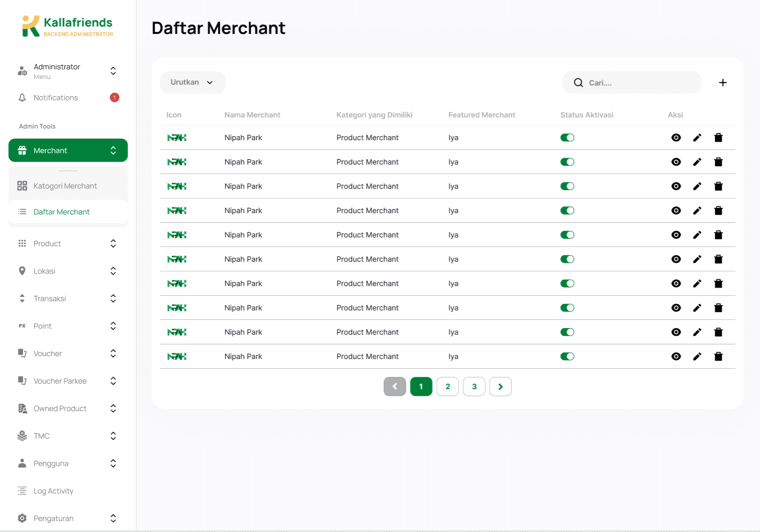Screen dimensions: 760x532
Task: Click next page arrow in pagination
Action: pyautogui.click(x=500, y=387)
